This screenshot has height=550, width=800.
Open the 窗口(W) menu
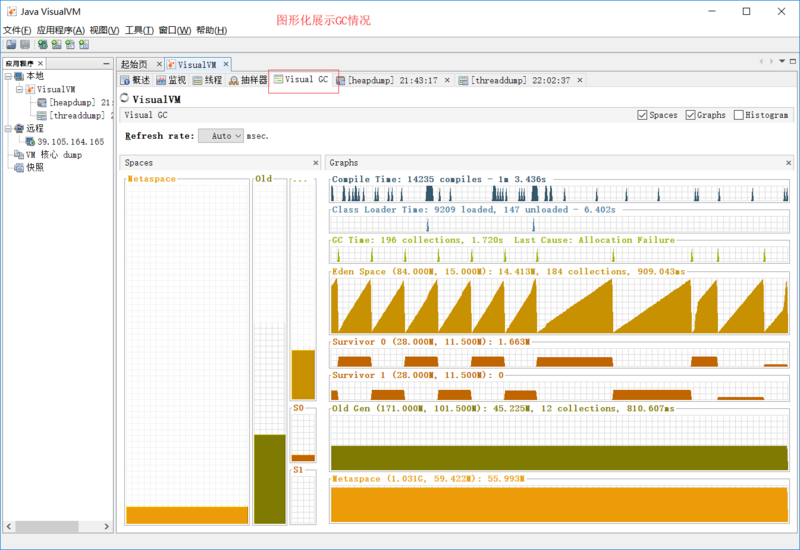point(174,31)
